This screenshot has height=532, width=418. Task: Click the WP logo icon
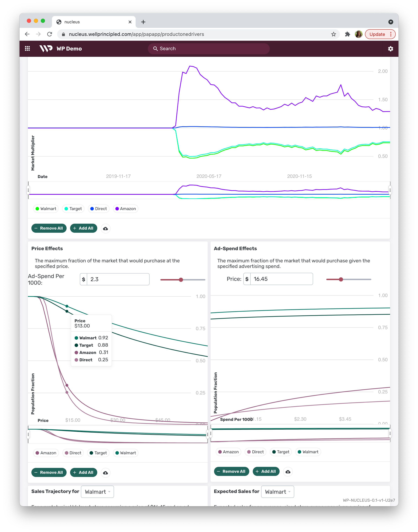pos(46,49)
